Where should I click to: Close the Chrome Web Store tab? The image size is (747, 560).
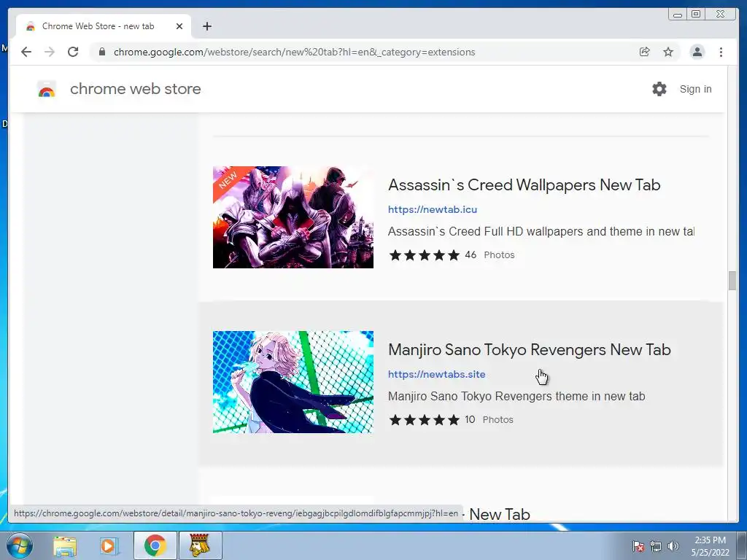[x=179, y=26]
